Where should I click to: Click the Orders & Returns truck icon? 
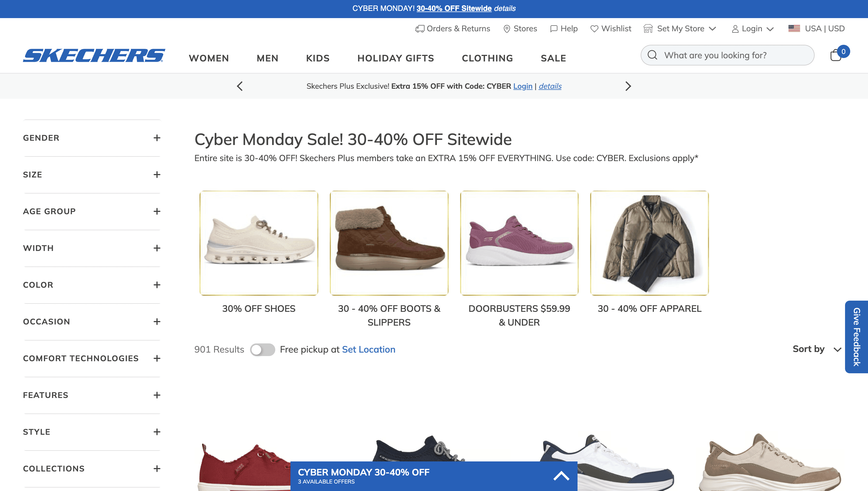420,29
